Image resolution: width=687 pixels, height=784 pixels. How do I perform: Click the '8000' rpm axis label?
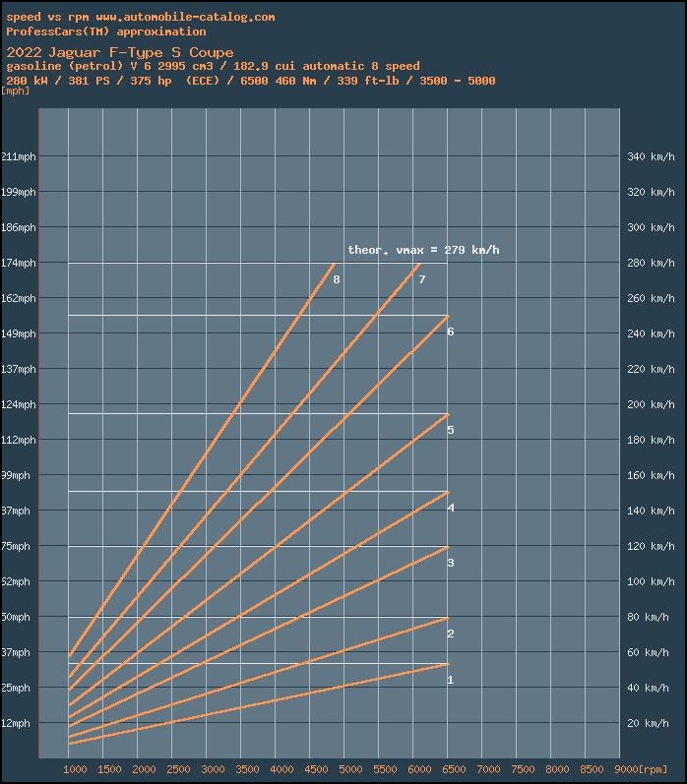coord(558,770)
